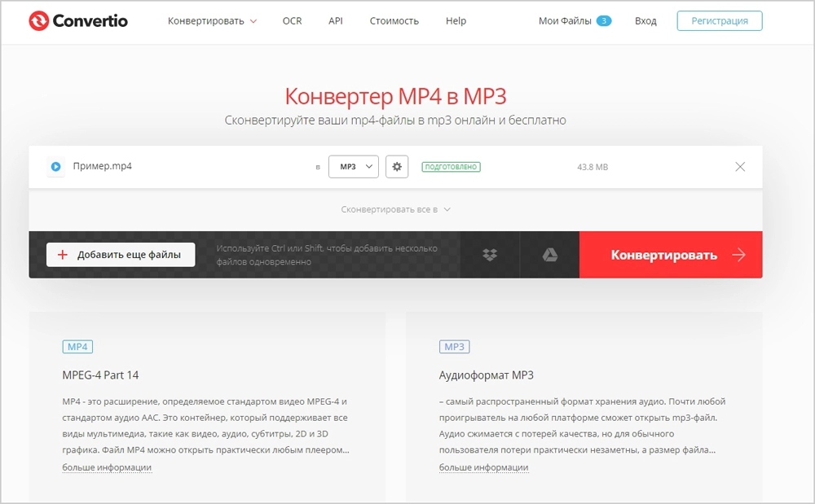Image resolution: width=815 pixels, height=504 pixels.
Task: Add files from Google Drive icon
Action: click(550, 255)
